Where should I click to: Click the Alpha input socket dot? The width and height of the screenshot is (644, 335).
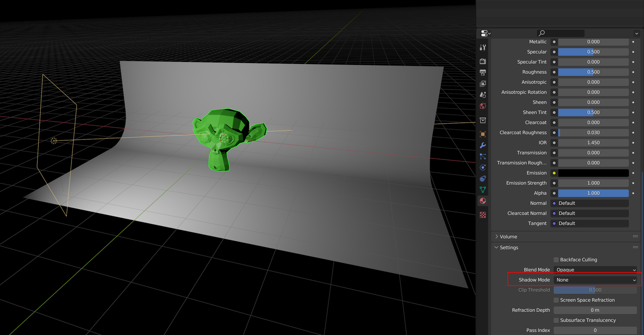554,193
